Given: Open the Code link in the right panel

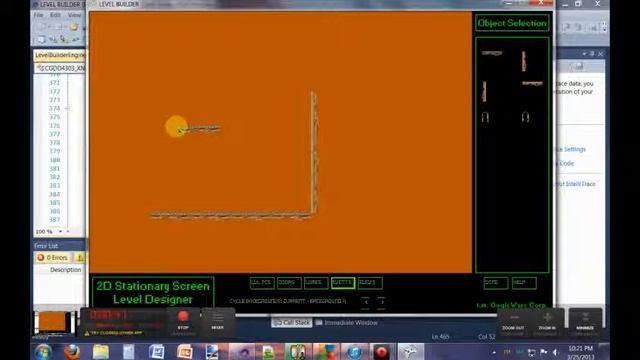Looking at the screenshot, I should click(567, 163).
